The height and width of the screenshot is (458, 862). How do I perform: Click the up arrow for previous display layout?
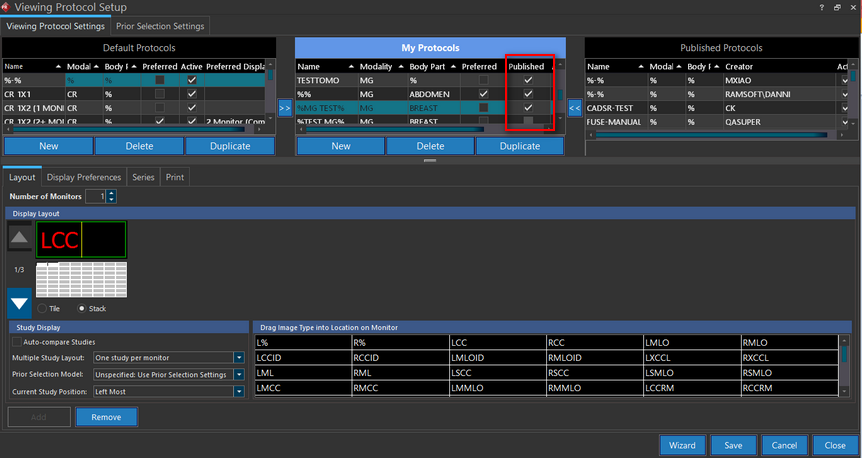(20, 238)
